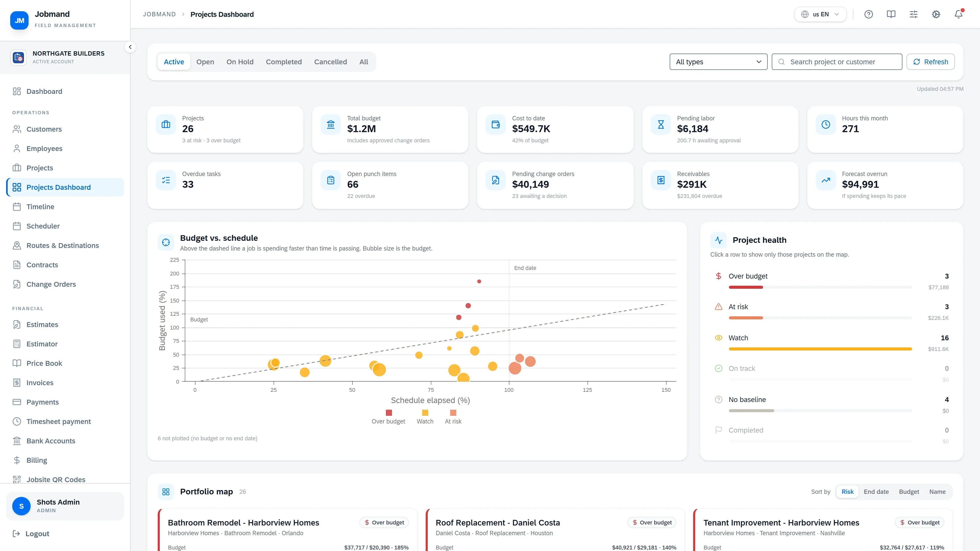
Task: Sort portfolio map by Risk
Action: point(847,492)
